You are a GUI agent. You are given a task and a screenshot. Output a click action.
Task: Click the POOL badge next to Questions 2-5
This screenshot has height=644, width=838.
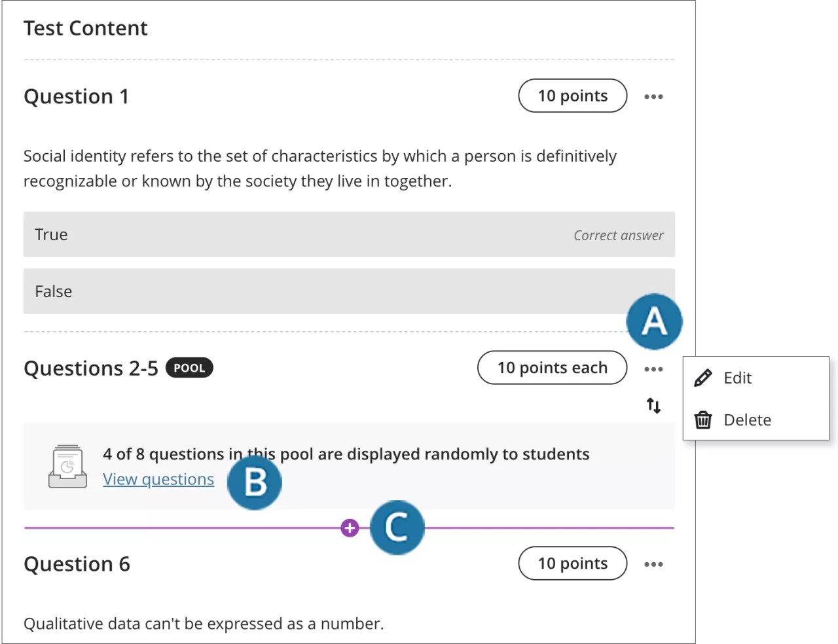pyautogui.click(x=189, y=368)
